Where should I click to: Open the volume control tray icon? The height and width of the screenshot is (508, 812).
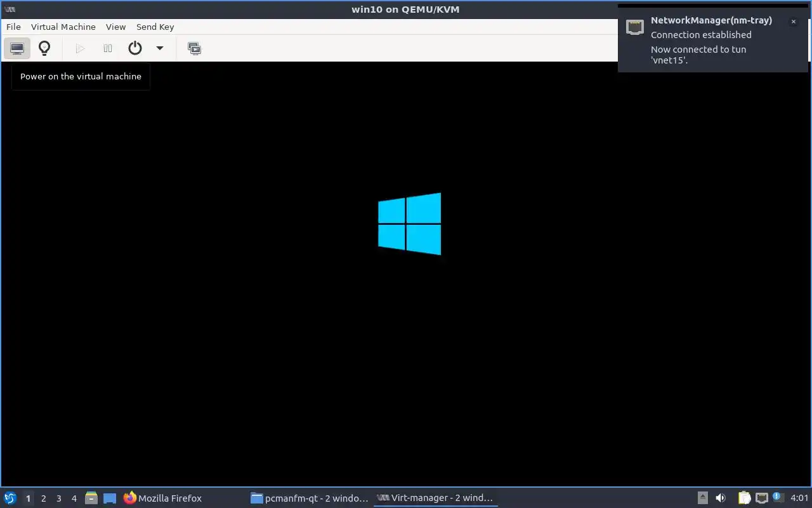click(721, 498)
